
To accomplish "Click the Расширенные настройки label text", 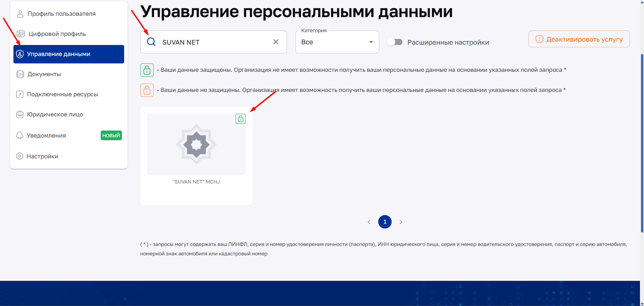I will 448,42.
